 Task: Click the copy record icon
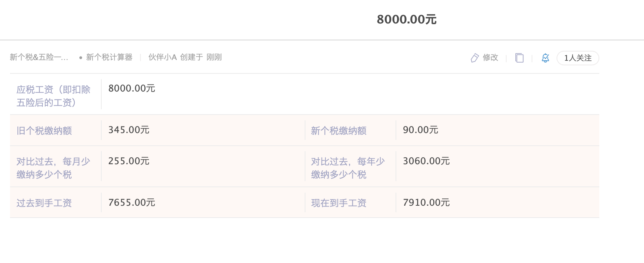(x=519, y=58)
